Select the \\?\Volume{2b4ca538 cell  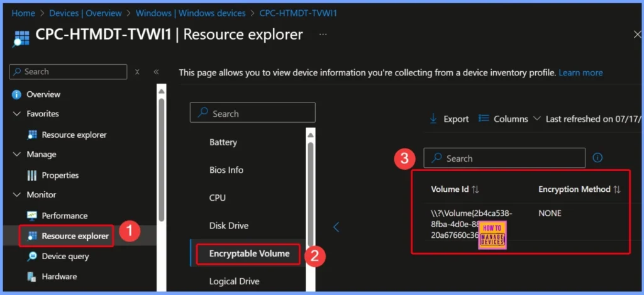(472, 225)
